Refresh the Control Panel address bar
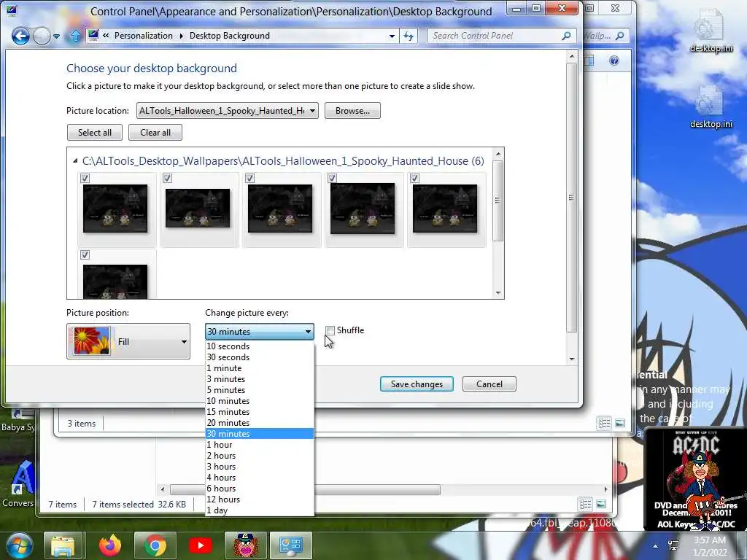 [x=409, y=36]
